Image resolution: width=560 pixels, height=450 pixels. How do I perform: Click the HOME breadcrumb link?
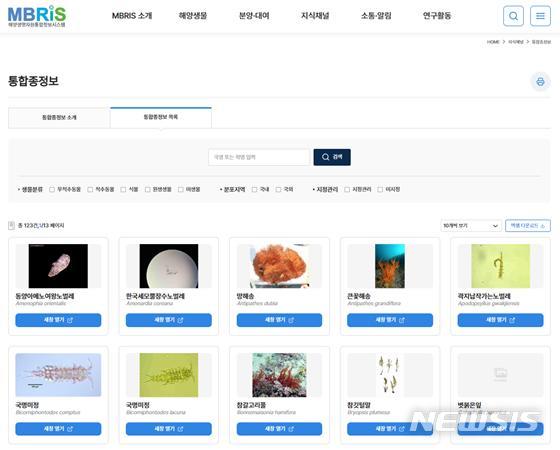tap(493, 42)
